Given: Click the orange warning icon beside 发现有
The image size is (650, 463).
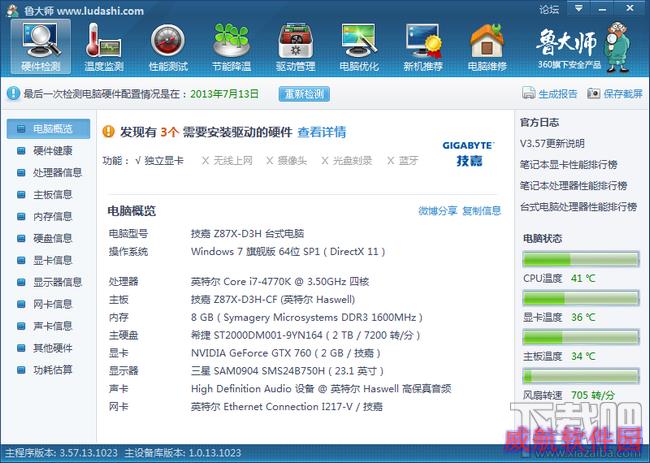Looking at the screenshot, I should click(x=108, y=132).
